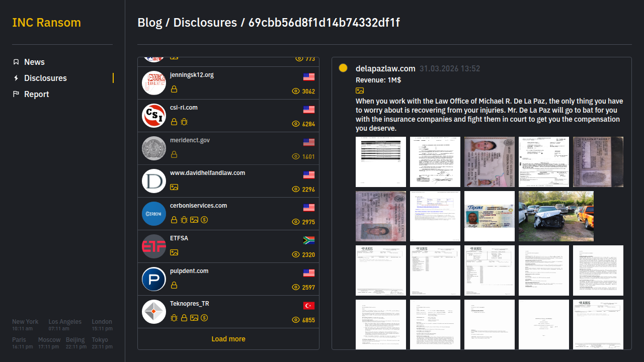Open the damaged car photo thumbnail
Image resolution: width=644 pixels, height=362 pixels.
tap(556, 216)
